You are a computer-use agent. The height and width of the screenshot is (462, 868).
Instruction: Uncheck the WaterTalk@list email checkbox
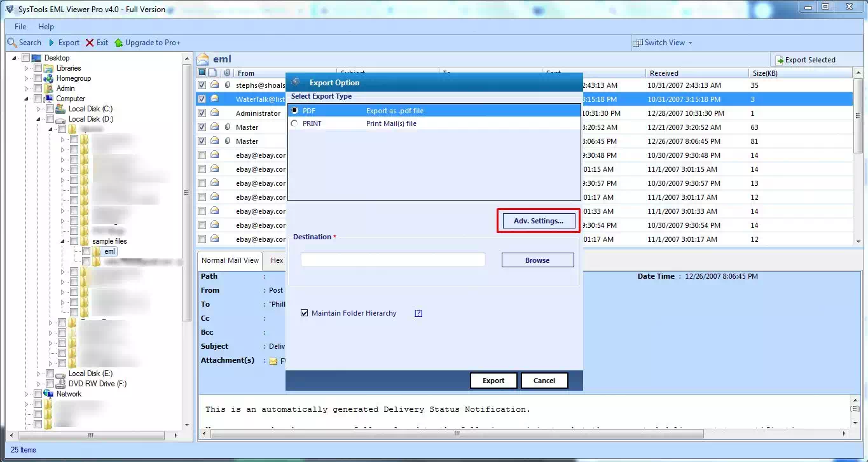point(202,99)
